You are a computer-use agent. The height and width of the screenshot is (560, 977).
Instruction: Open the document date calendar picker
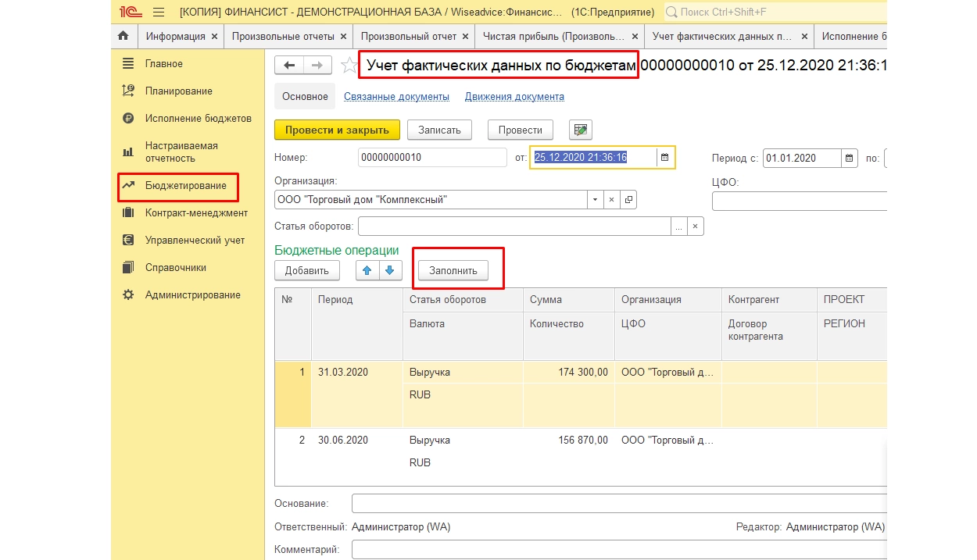pos(665,158)
